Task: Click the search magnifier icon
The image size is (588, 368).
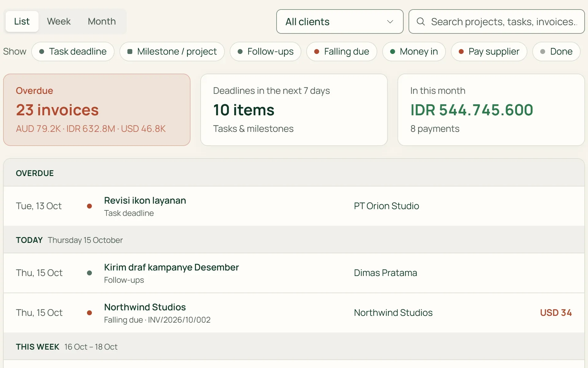Action: (x=421, y=21)
